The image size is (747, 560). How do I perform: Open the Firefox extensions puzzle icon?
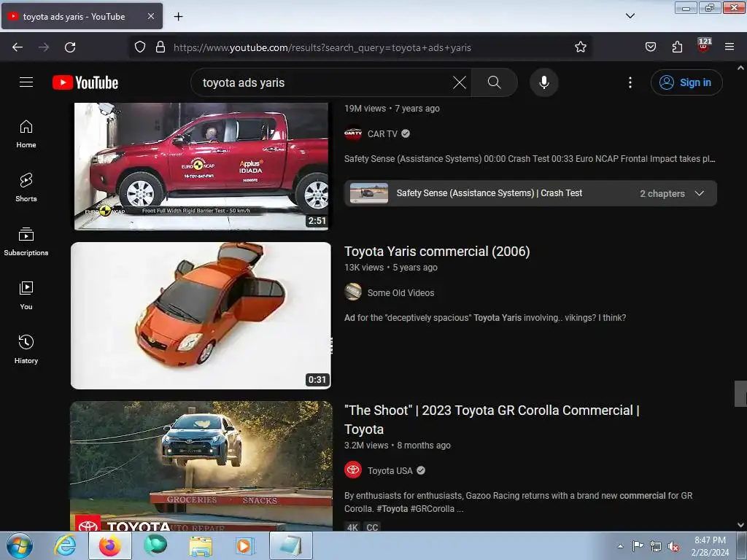[x=677, y=47]
